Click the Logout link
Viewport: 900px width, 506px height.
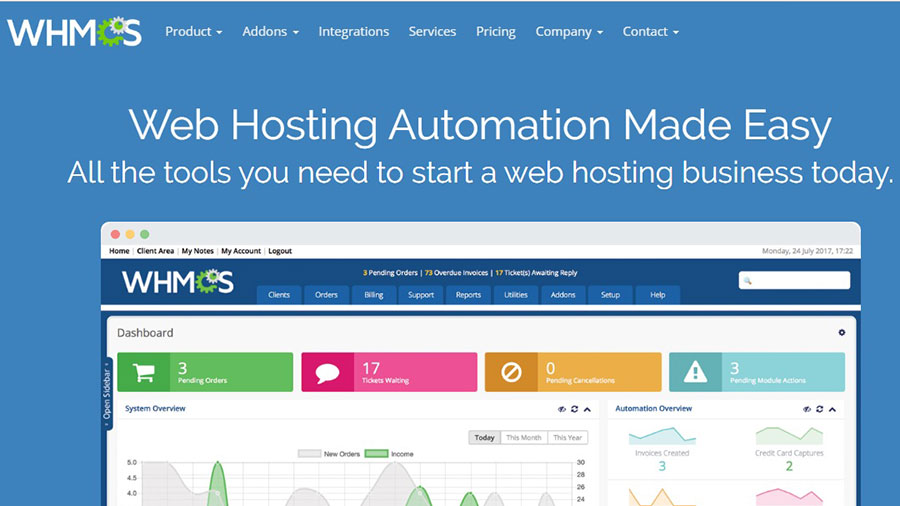(x=280, y=251)
